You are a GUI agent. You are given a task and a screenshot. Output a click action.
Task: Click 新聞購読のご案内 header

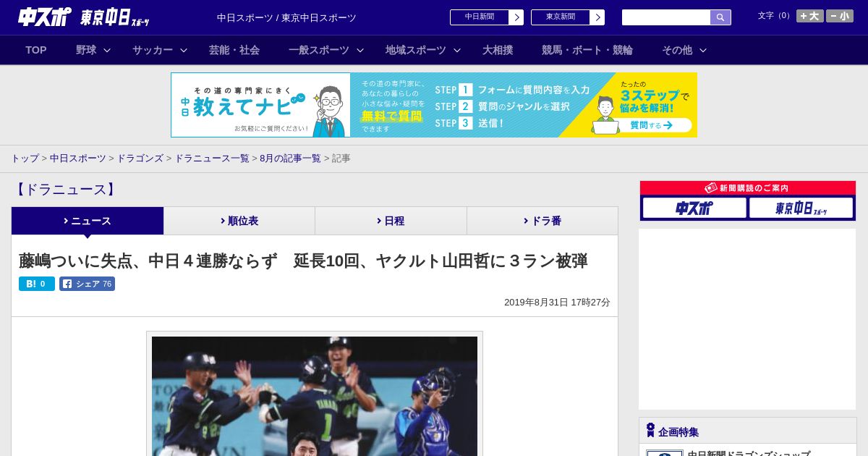748,188
